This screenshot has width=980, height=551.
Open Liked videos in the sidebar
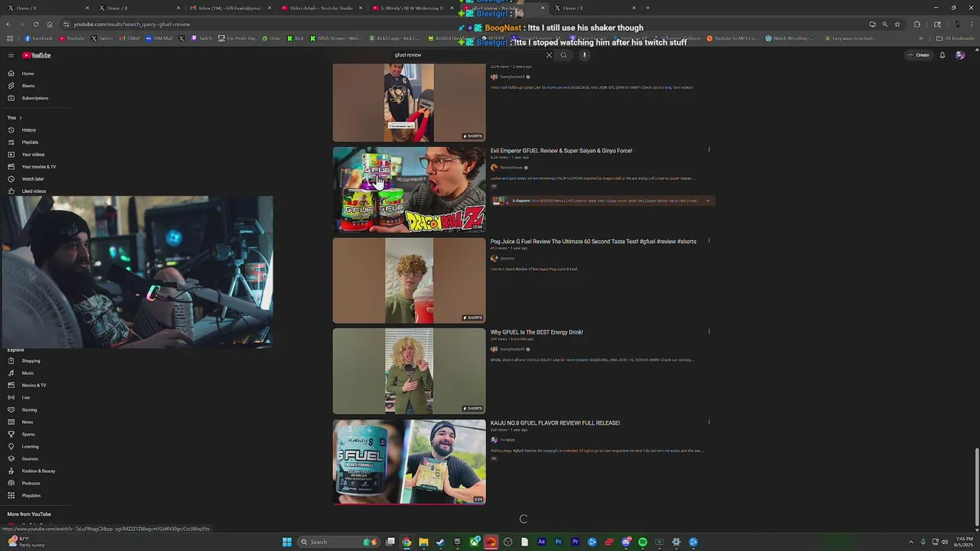[34, 191]
